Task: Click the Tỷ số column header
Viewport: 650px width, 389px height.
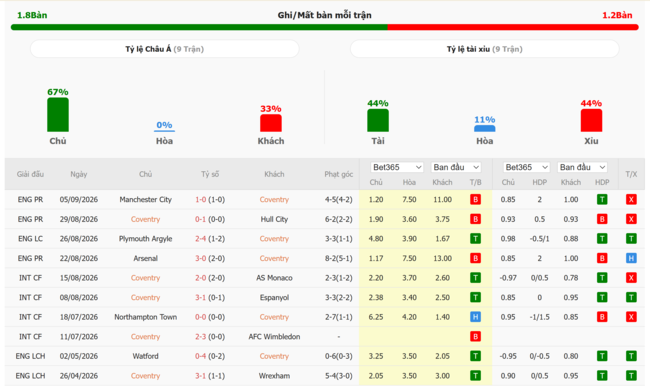Action: 210,174
